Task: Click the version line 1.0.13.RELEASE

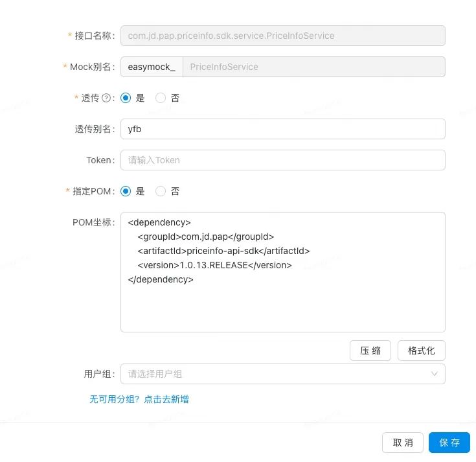Action: point(214,265)
